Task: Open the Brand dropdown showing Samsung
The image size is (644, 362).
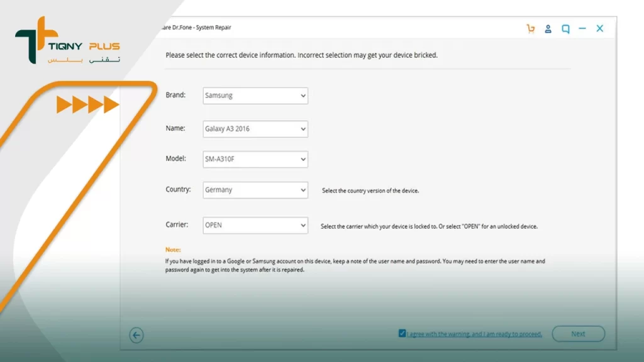Action: 255,96
